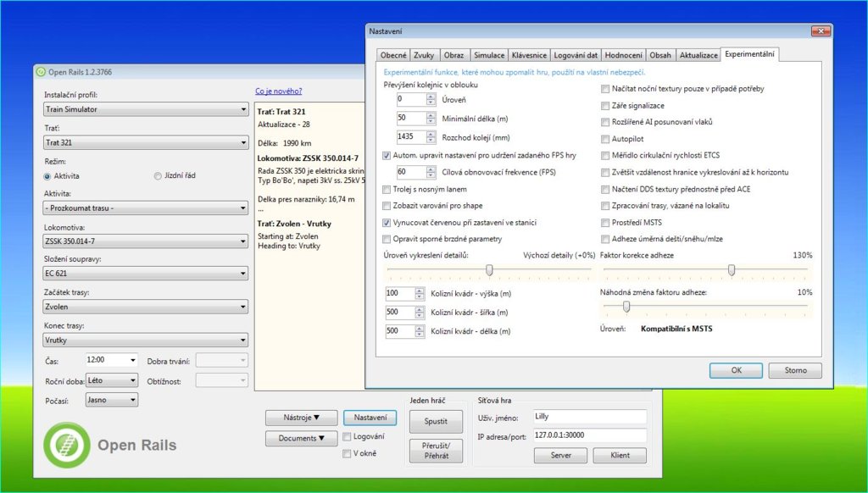Enable Načítat noční textury checkbox
868x493 pixels.
[x=605, y=89]
